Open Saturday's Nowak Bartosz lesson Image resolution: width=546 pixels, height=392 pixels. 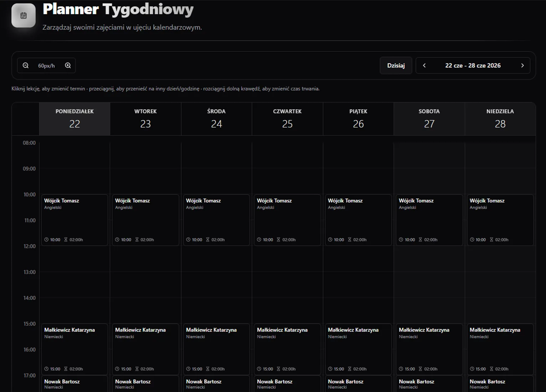(429, 384)
